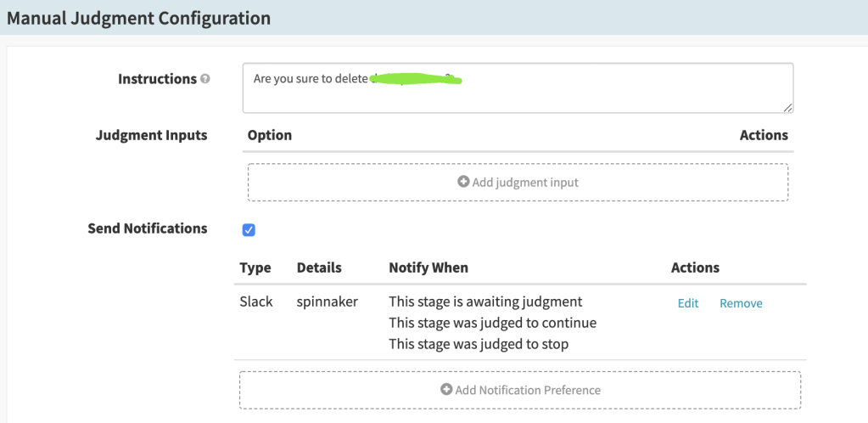
Task: Click the Type column header
Action: (x=255, y=268)
